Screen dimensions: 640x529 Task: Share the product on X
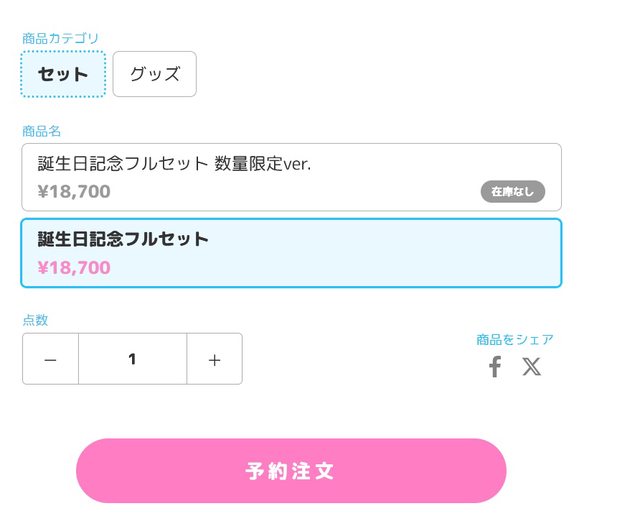coord(531,367)
